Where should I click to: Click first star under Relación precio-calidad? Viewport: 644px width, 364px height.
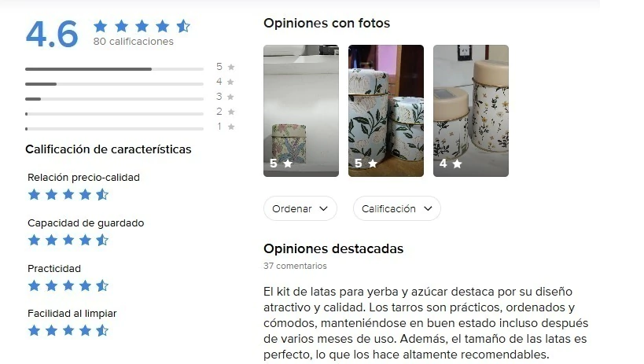[x=34, y=194]
